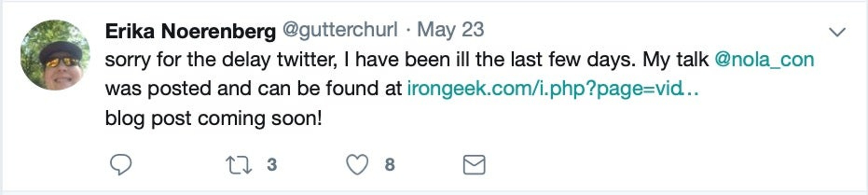Image resolution: width=868 pixels, height=195 pixels.
Task: Visit the @gutterchurl handle
Action: tap(340, 30)
